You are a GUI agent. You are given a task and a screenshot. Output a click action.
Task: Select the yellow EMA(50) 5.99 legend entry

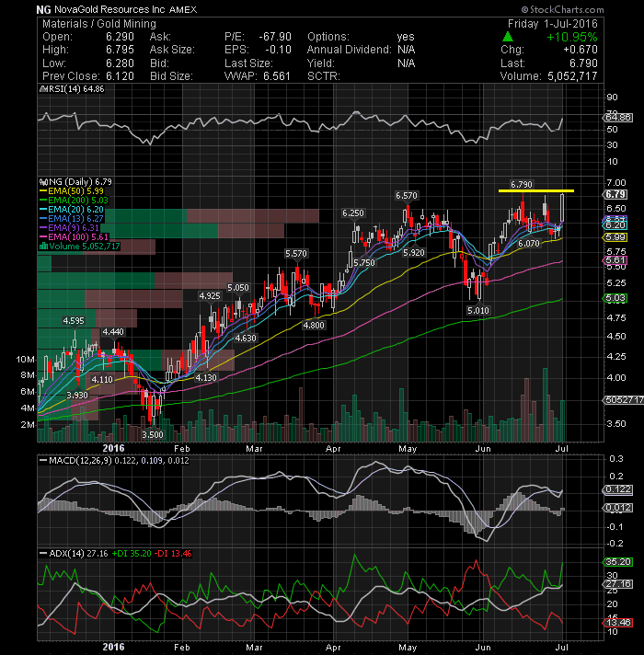pyautogui.click(x=72, y=191)
